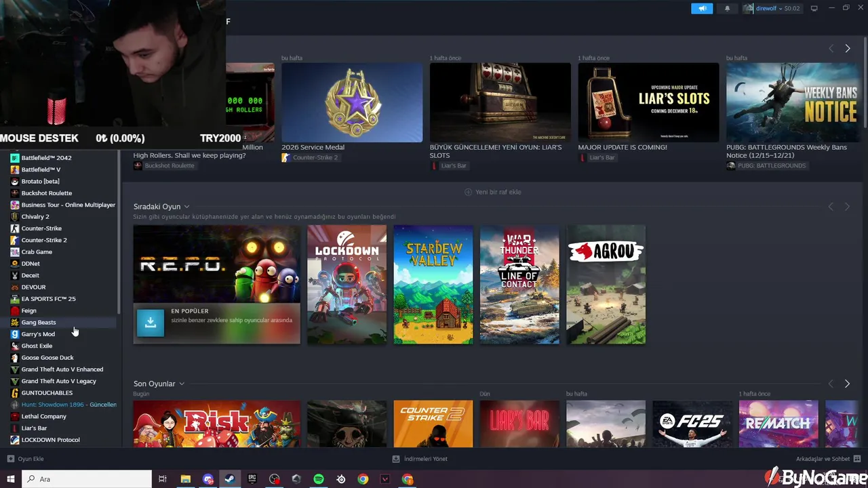Select Grand Theft Auto V Legacy
Viewport: 868px width, 488px height.
[x=58, y=381]
